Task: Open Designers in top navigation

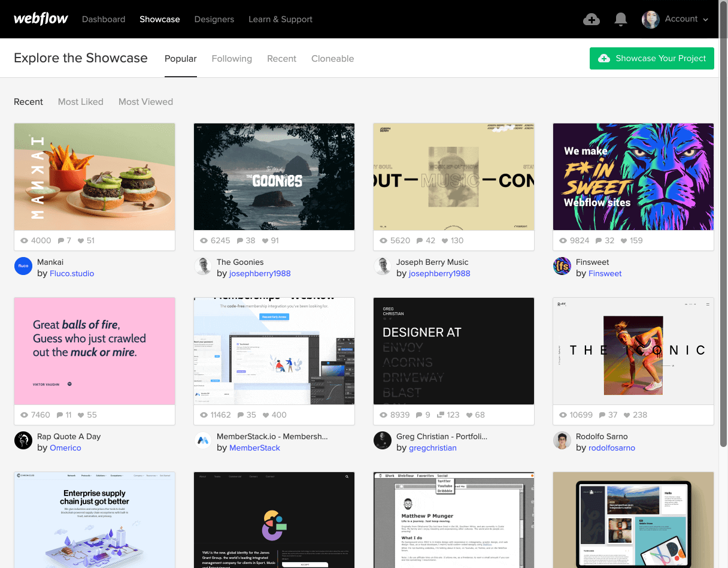Action: 214,19
